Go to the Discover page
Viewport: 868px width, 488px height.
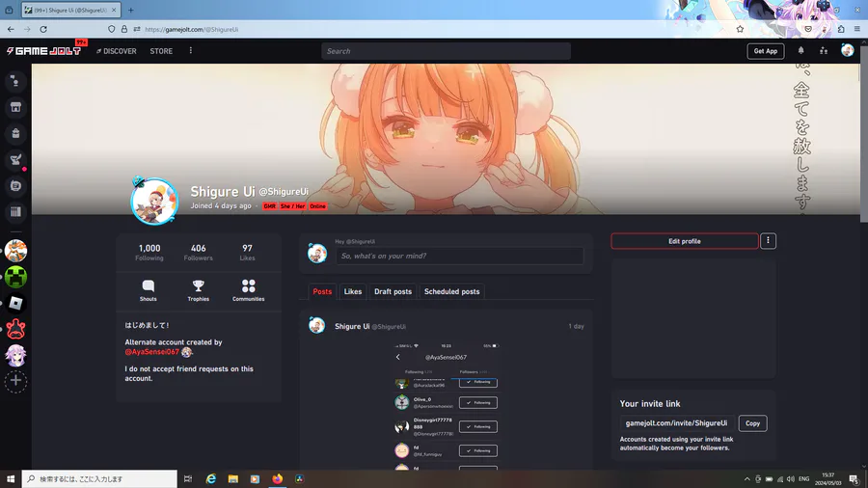(117, 51)
